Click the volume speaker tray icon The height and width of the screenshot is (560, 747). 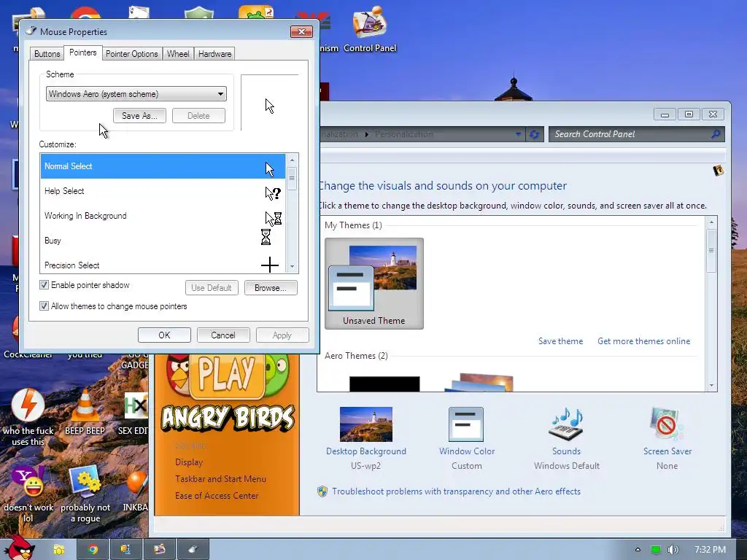[673, 550]
